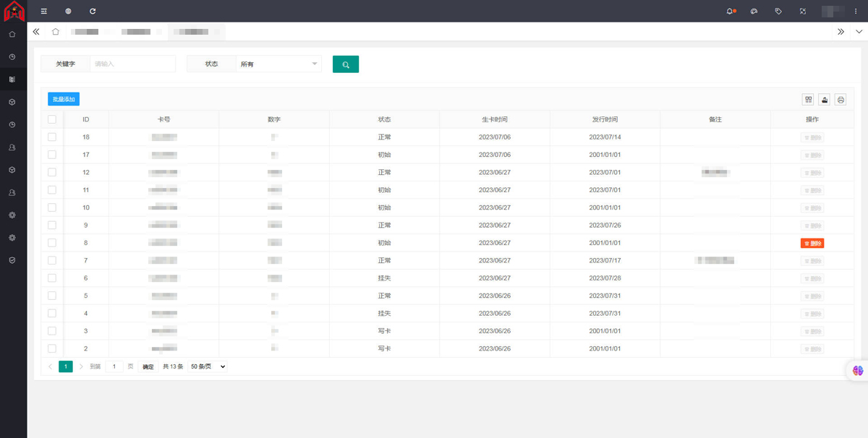868x438 pixels.
Task: Check the checkbox for row ID 18
Action: (x=52, y=137)
